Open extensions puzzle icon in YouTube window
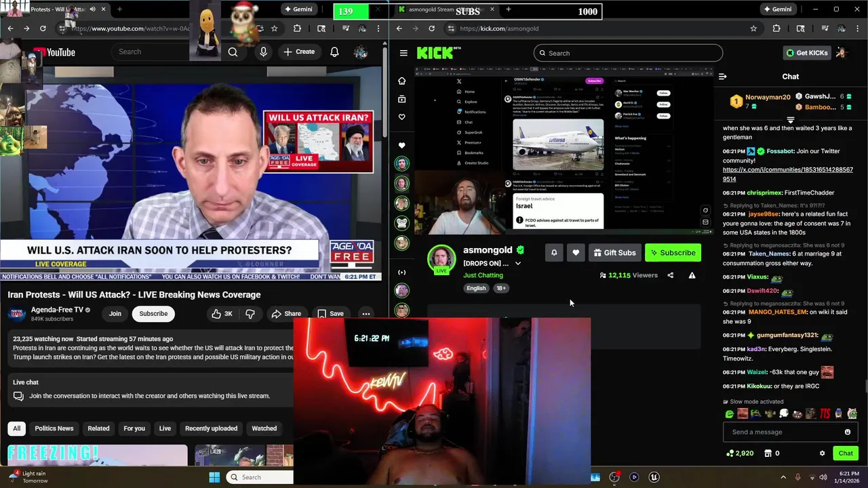This screenshot has width=868, height=488. pos(297,28)
